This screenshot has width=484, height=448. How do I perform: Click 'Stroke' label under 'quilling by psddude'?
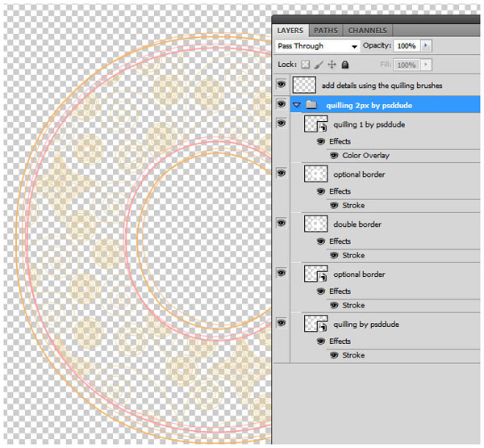point(353,355)
